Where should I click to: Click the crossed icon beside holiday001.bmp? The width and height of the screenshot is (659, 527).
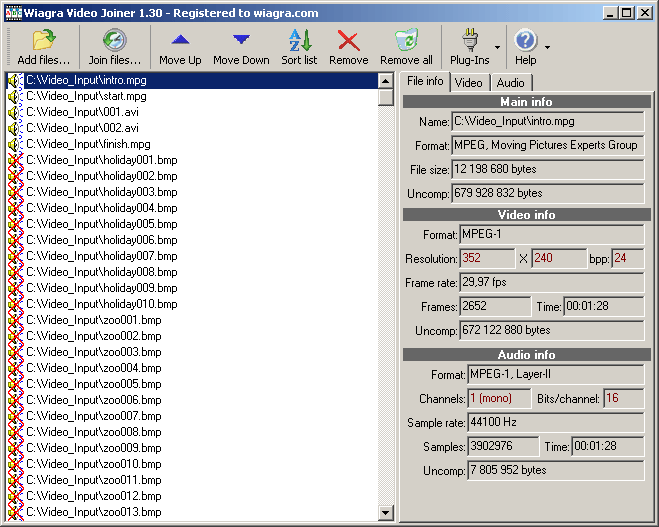pos(16,161)
